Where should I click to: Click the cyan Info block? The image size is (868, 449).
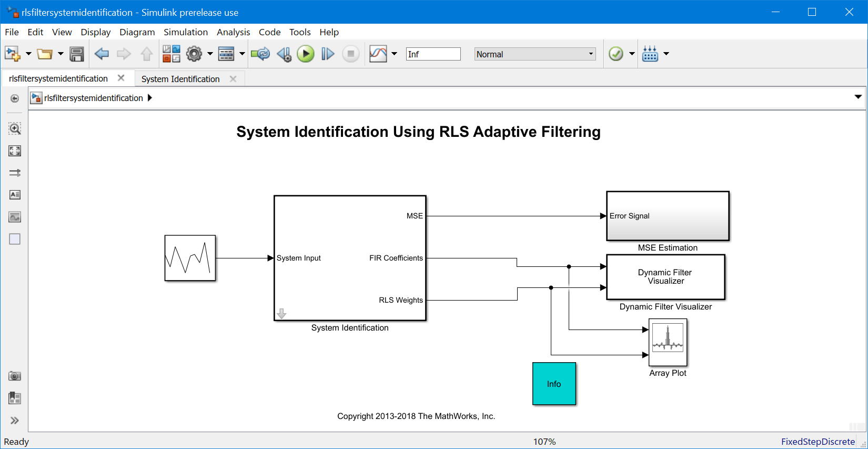554,384
